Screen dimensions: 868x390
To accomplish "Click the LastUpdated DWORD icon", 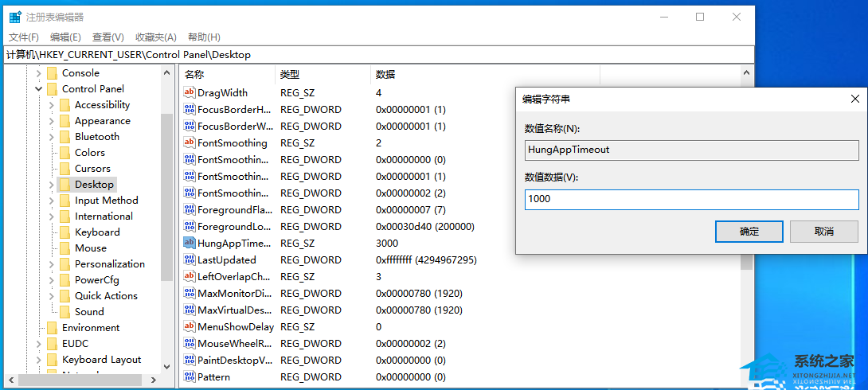I will (190, 259).
